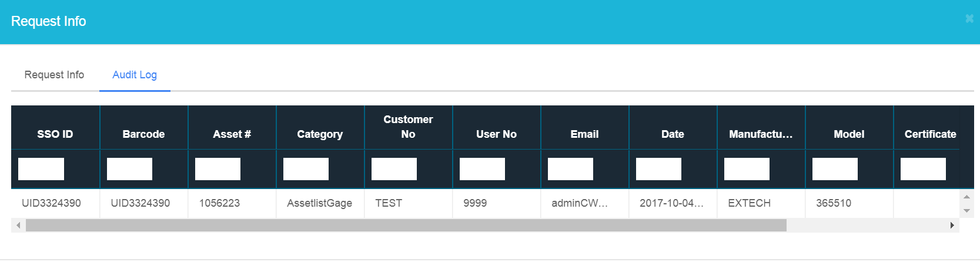The height and width of the screenshot is (265, 980).
Task: Click the User No filter input
Action: (482, 169)
